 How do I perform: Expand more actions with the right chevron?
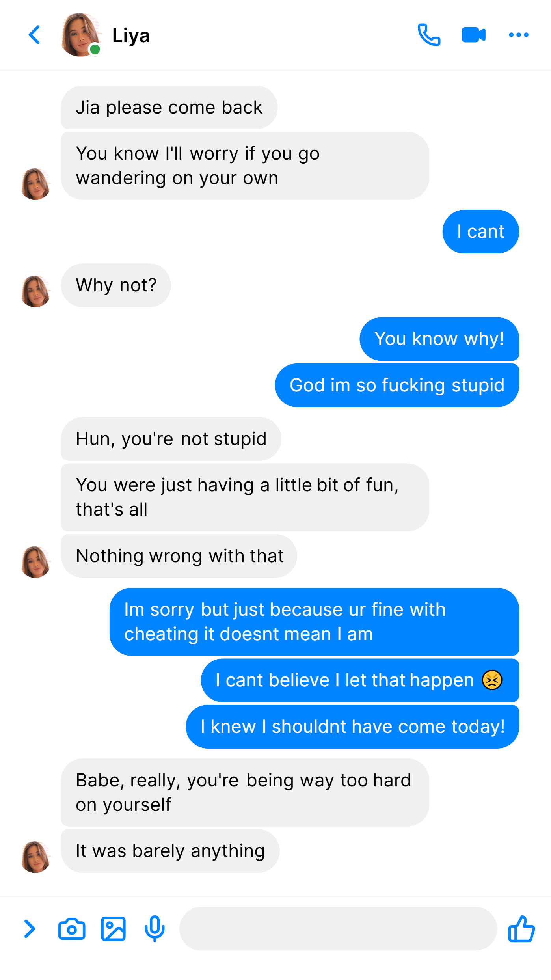point(30,929)
